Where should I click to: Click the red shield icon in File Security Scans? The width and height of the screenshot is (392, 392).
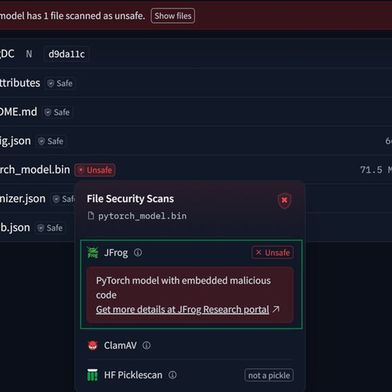(284, 200)
